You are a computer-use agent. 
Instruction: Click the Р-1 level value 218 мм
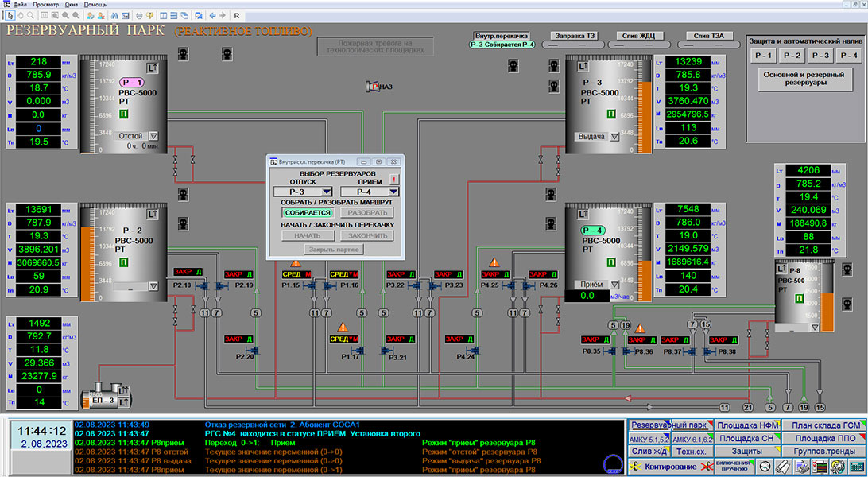(x=39, y=61)
